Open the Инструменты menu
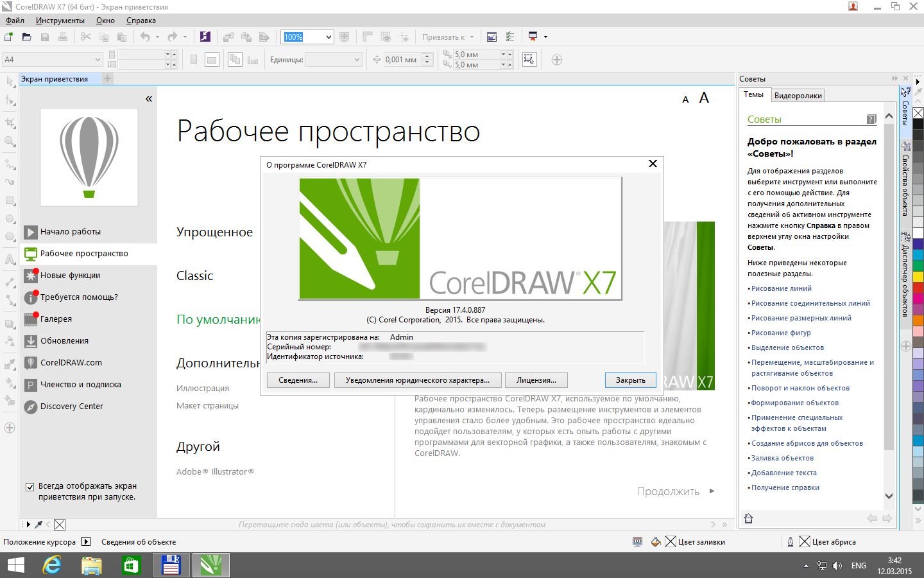Screen dimensions: 924x578 point(60,21)
